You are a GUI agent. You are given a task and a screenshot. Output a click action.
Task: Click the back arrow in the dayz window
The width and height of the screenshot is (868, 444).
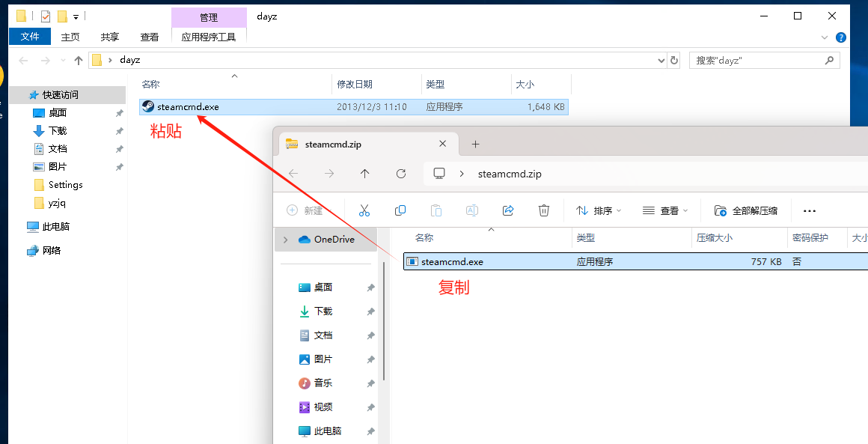(23, 61)
